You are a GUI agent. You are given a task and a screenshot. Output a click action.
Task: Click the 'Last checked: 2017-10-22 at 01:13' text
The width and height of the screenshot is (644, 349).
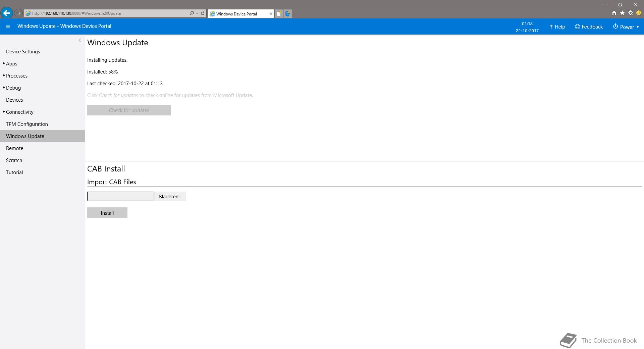[125, 83]
